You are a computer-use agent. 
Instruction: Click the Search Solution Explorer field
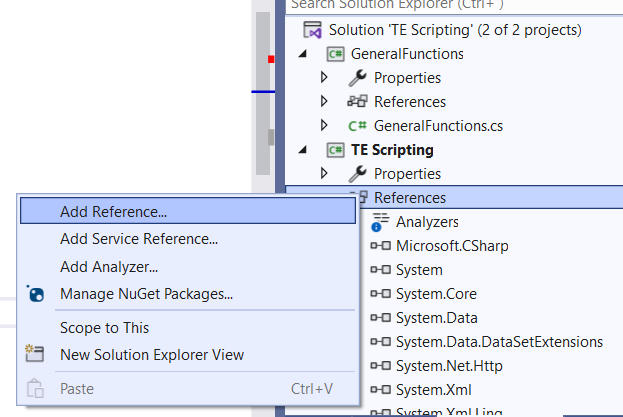pyautogui.click(x=450, y=5)
